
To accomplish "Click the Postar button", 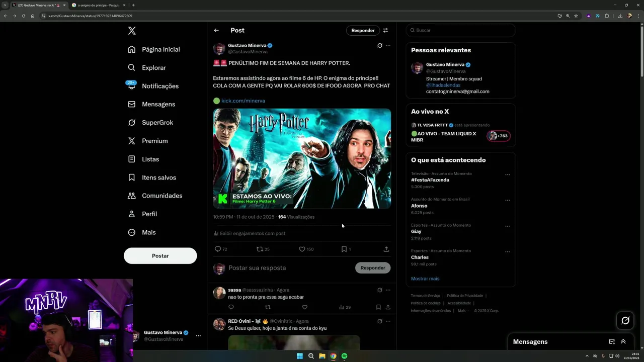I will click(x=160, y=256).
